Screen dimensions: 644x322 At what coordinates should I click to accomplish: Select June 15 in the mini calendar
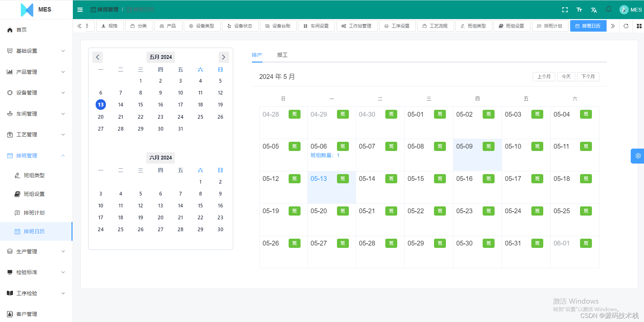200,206
